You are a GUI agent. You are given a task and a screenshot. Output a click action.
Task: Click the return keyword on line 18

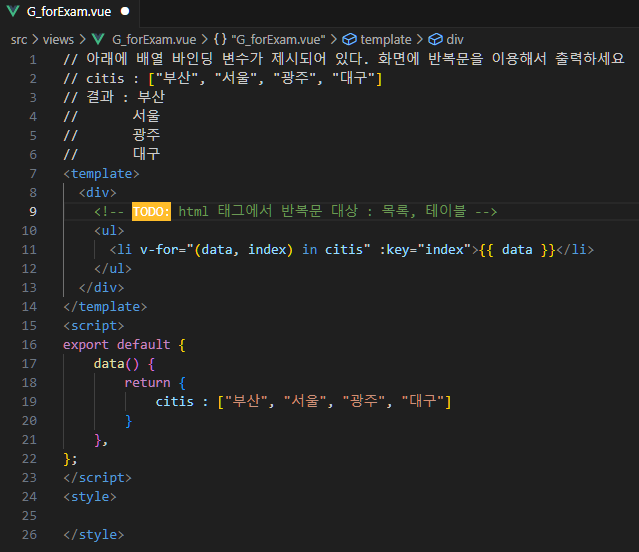[x=147, y=383]
